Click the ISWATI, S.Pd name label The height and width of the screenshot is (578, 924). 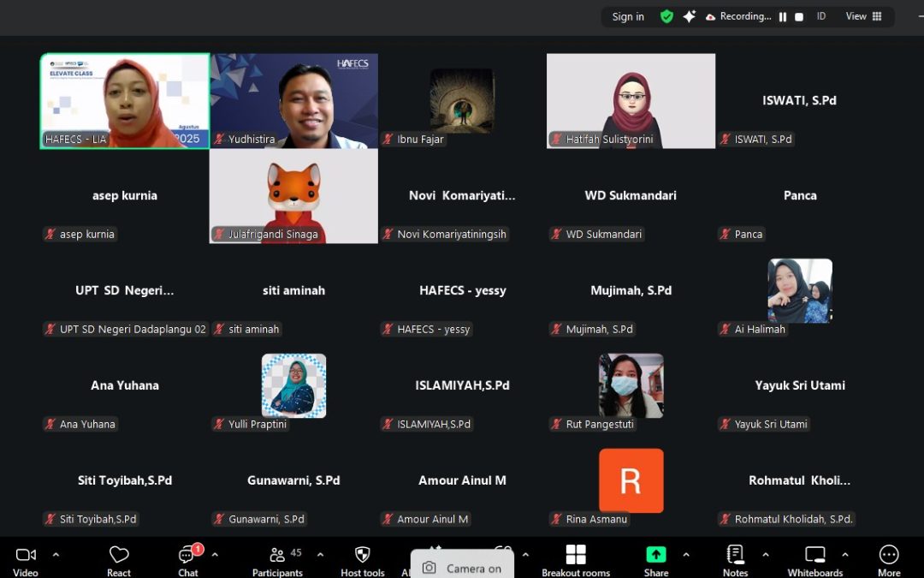coord(756,140)
